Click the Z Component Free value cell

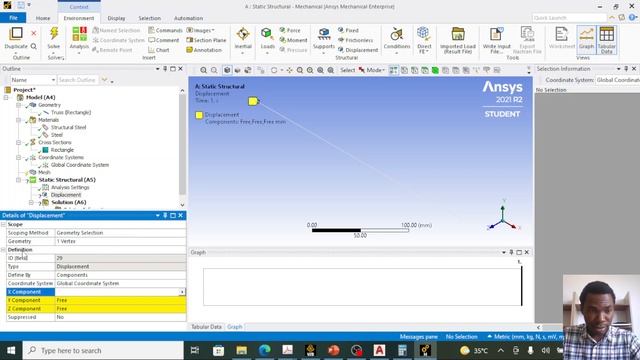click(120, 309)
